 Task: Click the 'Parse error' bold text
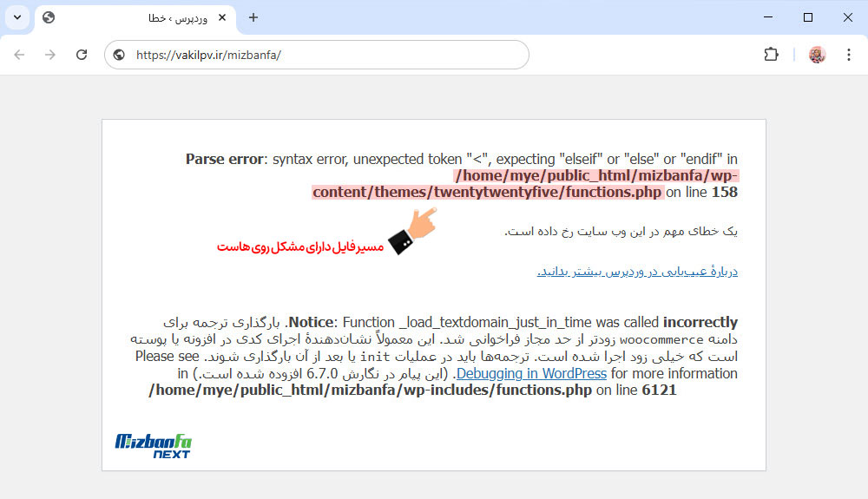coord(224,160)
